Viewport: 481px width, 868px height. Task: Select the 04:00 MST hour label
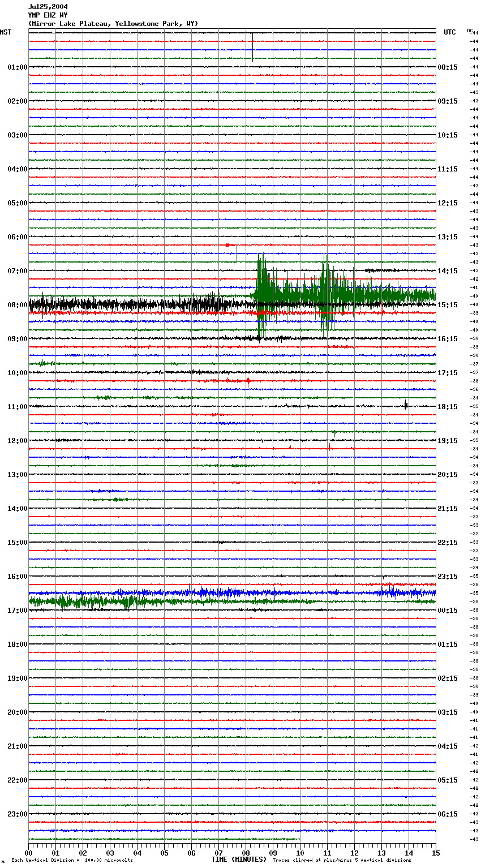coord(18,169)
